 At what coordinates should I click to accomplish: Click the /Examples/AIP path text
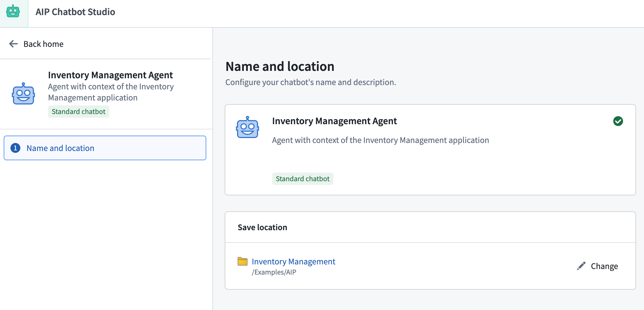pos(274,272)
